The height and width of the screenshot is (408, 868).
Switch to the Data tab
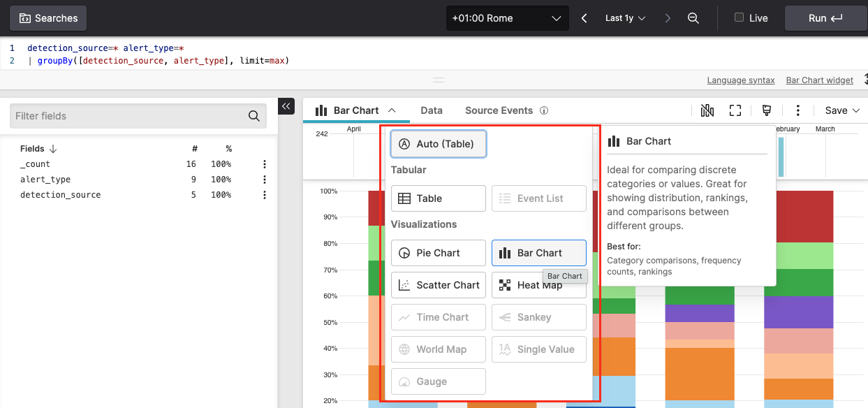431,110
